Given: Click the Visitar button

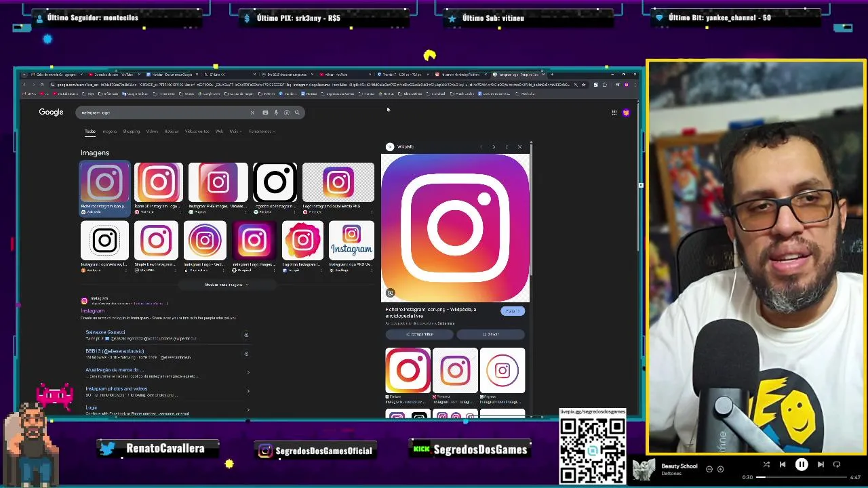Looking at the screenshot, I should click(x=512, y=310).
